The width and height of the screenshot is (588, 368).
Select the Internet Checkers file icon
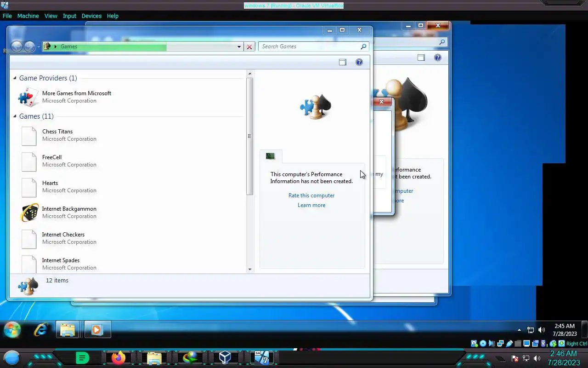coord(29,239)
